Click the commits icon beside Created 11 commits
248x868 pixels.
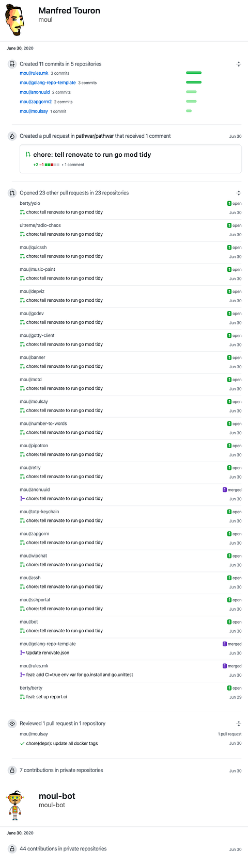[12, 64]
